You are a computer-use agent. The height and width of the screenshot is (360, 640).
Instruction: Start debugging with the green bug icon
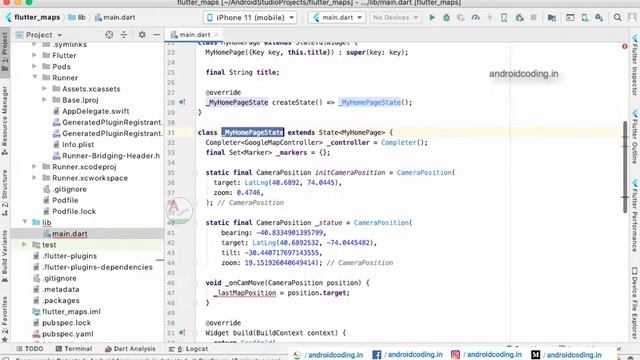click(447, 18)
